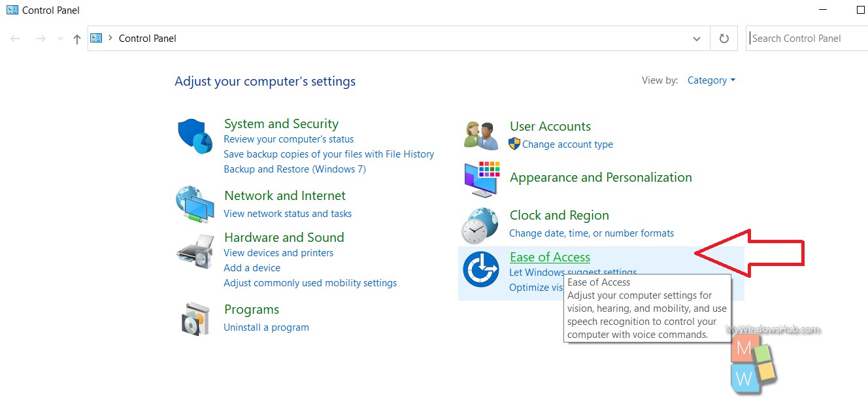Viewport: 868px width, 417px height.
Task: Click Let Windows suggest settings link
Action: 573,272
